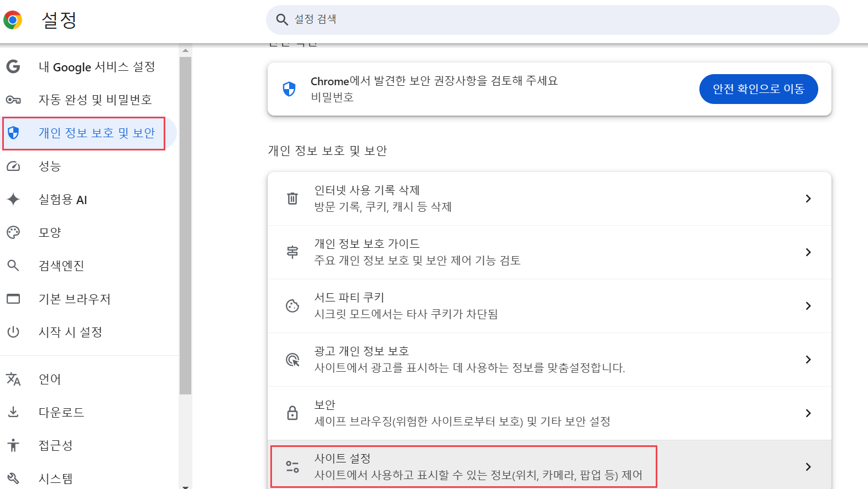Click the 안전 확인으로 이동 button
The width and height of the screenshot is (868, 489).
pyautogui.click(x=759, y=89)
